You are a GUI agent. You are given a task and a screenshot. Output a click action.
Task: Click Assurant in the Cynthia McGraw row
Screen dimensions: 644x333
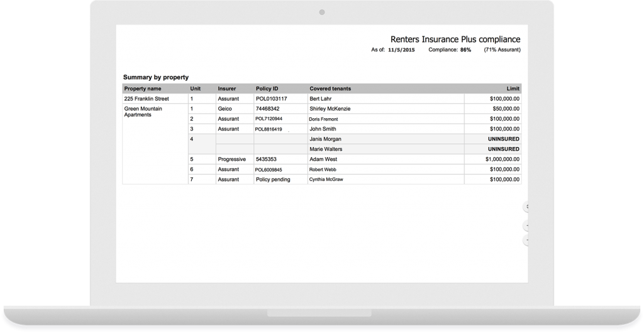tap(228, 179)
